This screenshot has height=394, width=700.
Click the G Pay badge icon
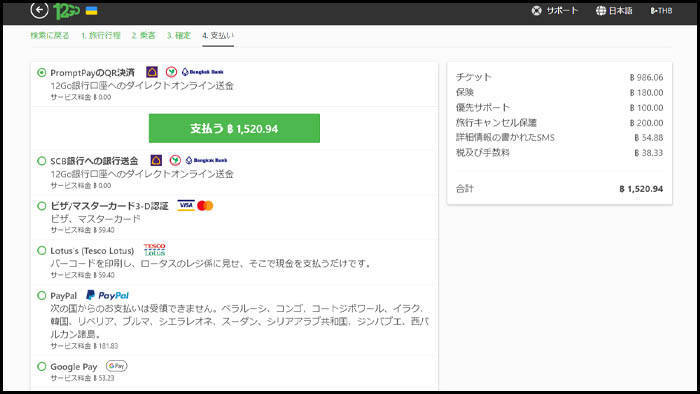point(117,366)
